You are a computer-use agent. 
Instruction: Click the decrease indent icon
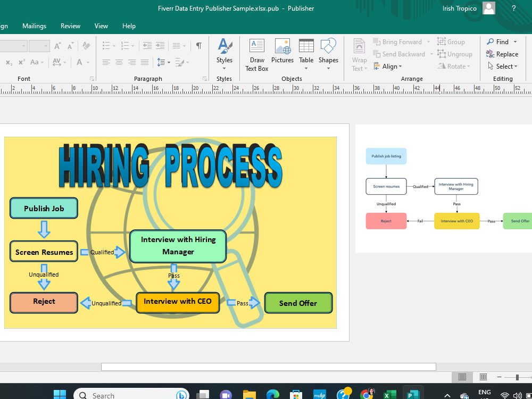tap(147, 45)
